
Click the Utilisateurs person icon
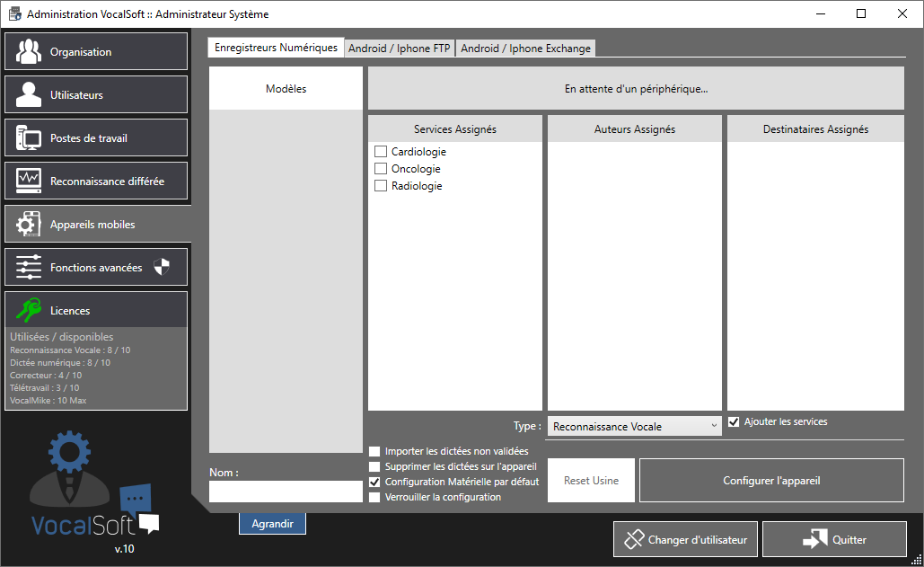click(29, 94)
